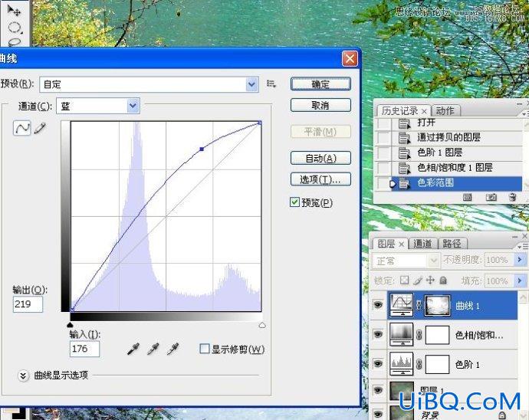Viewport: 529px width, 420px height.
Task: Click hue/saturation adjustment layer icon
Action: coord(401,334)
